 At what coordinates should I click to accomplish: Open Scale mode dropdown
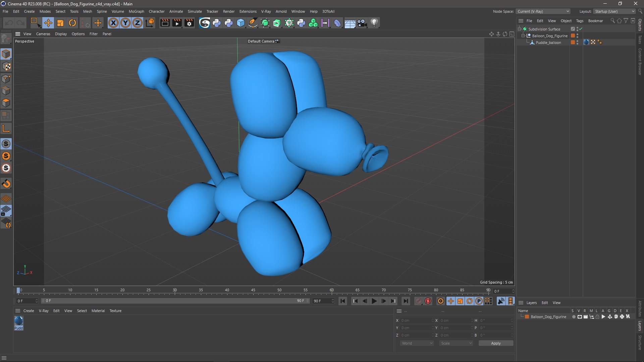tap(456, 343)
